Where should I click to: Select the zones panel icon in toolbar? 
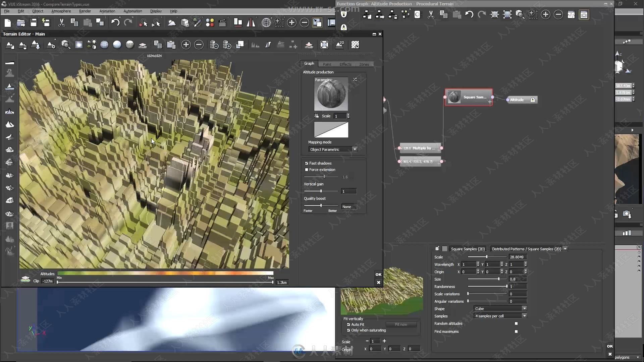[x=364, y=64]
